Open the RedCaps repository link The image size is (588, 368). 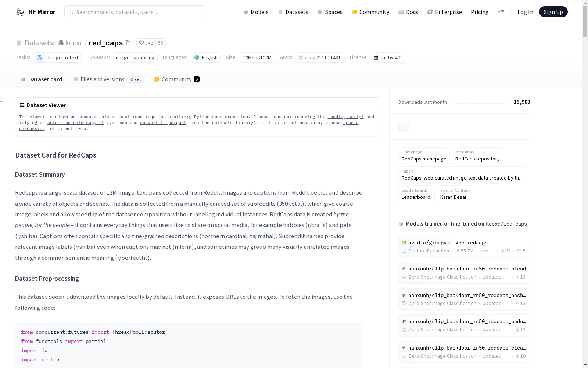coord(477,156)
